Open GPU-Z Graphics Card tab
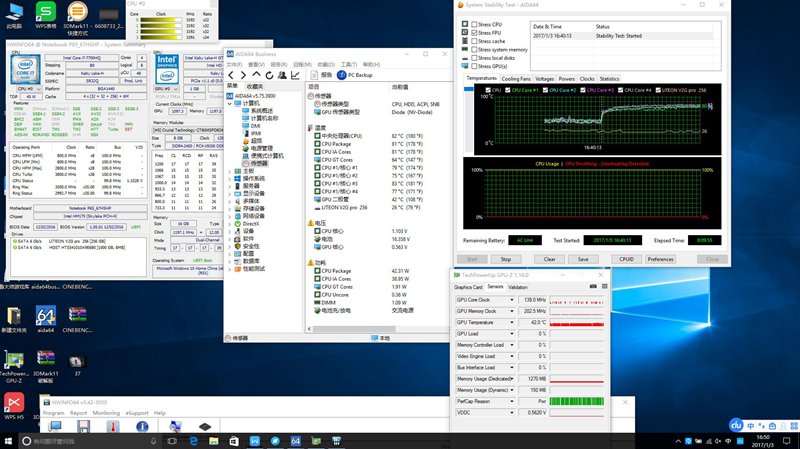800x449 pixels. (x=468, y=287)
